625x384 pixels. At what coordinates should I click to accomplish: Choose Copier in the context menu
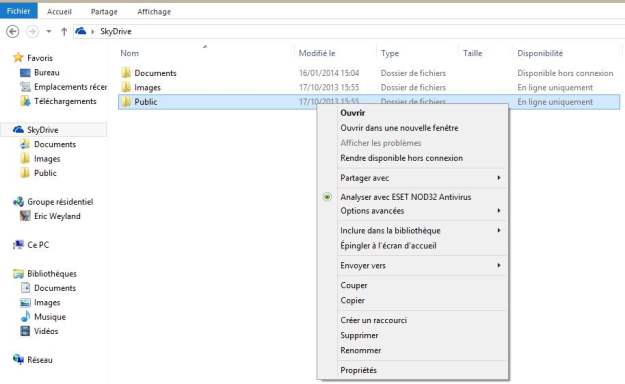coord(352,300)
